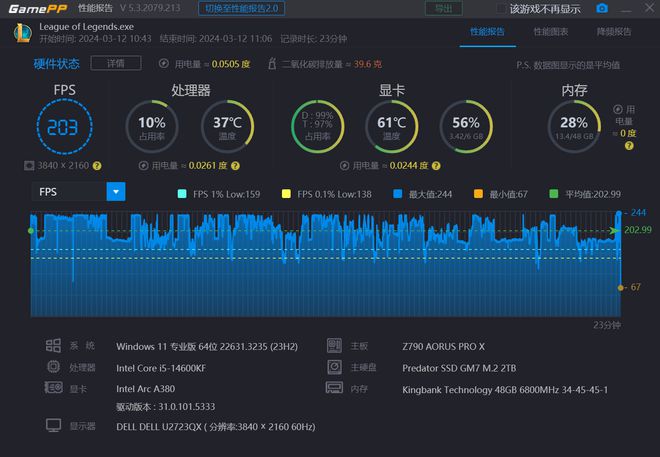Viewport: 660px width, 457px height.
Task: Click the 39.6 克 emission value
Action: click(367, 64)
